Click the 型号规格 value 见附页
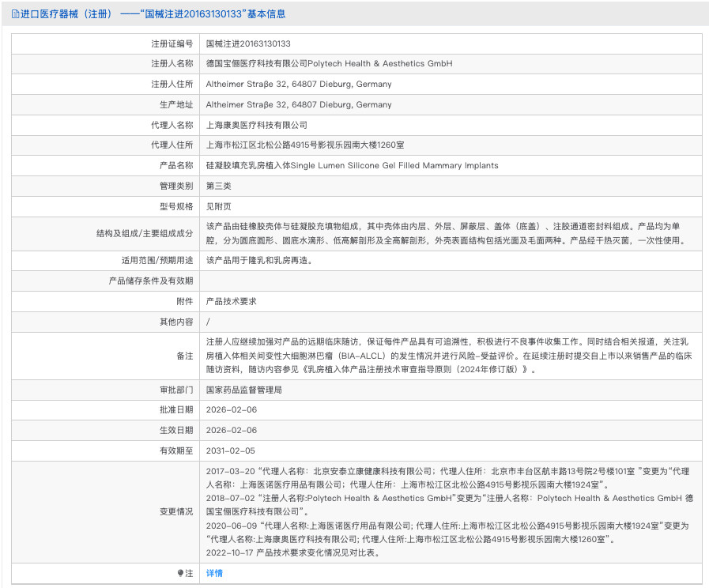709x588 pixels. click(x=219, y=206)
